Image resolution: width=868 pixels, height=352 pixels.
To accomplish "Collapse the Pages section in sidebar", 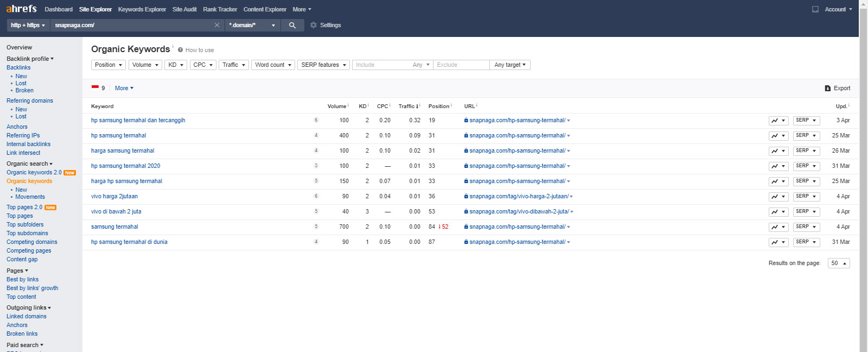I will [17, 271].
